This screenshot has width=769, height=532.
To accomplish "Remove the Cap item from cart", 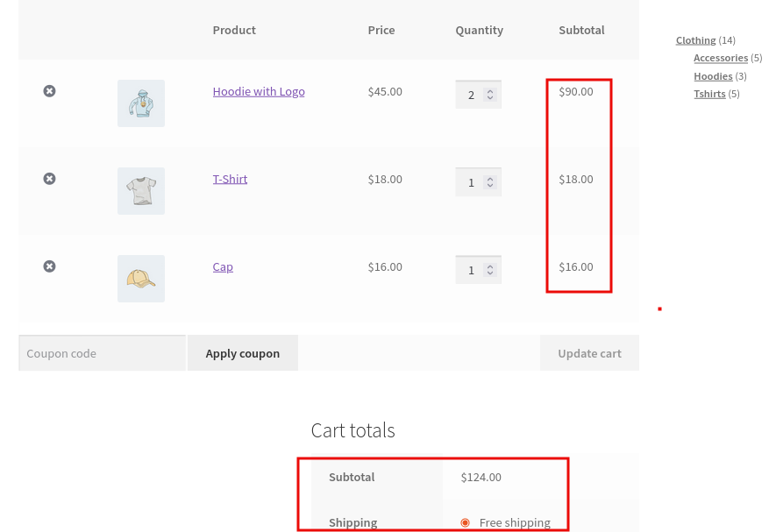I will pyautogui.click(x=50, y=266).
